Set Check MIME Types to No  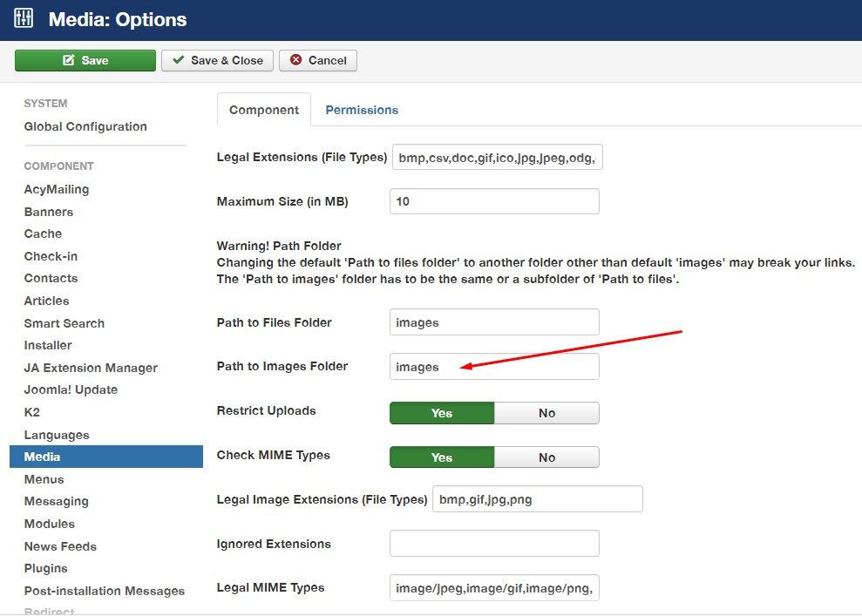pos(546,457)
